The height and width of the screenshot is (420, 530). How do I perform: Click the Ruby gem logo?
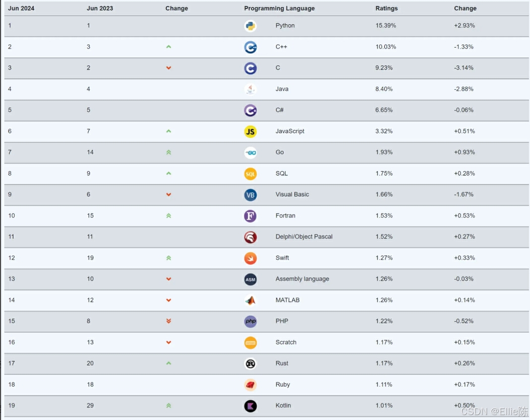point(250,385)
